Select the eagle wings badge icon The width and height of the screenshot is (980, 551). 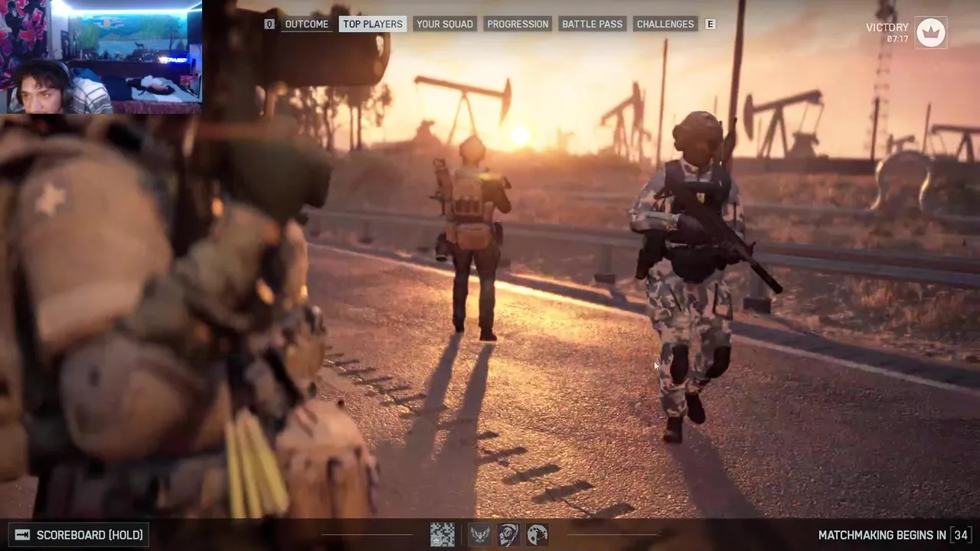[x=479, y=534]
